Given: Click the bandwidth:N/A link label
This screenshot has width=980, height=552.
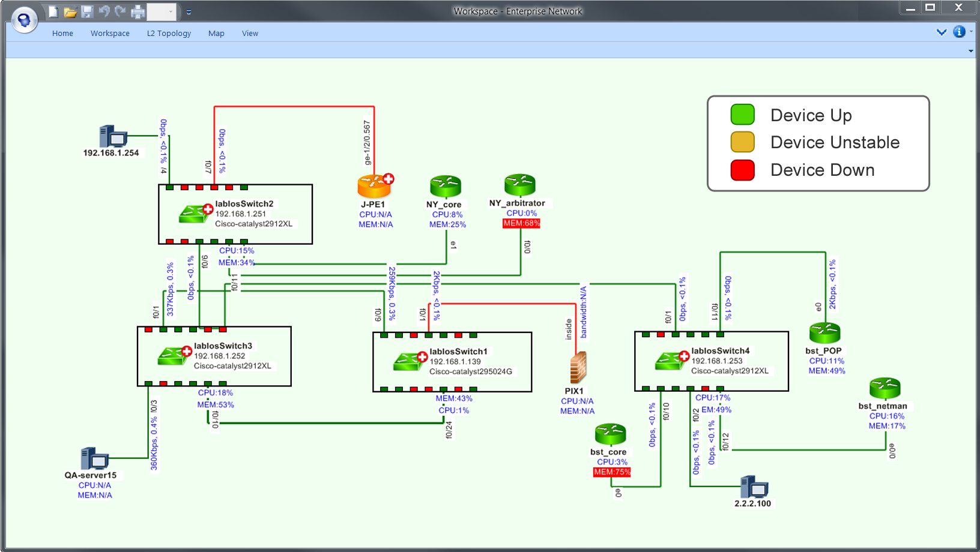Looking at the screenshot, I should [583, 312].
